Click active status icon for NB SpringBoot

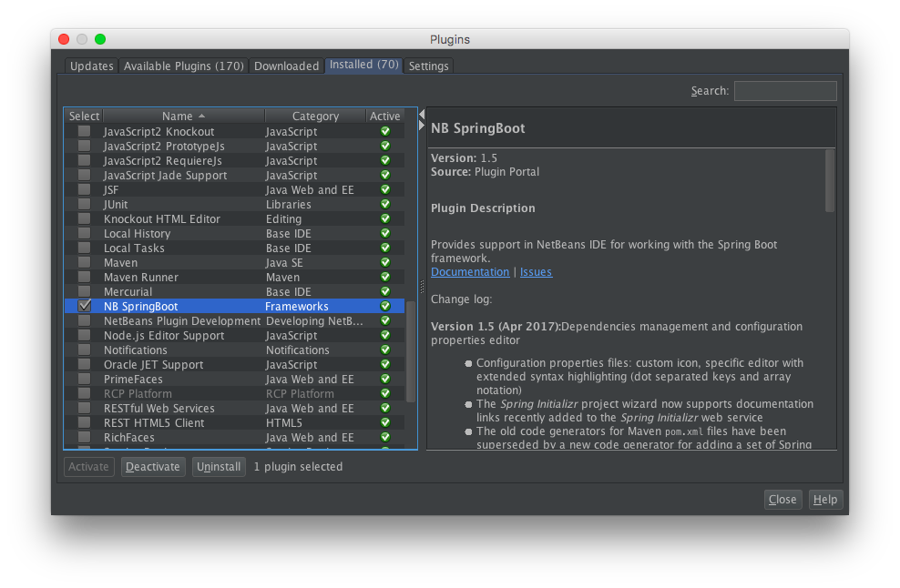point(385,307)
